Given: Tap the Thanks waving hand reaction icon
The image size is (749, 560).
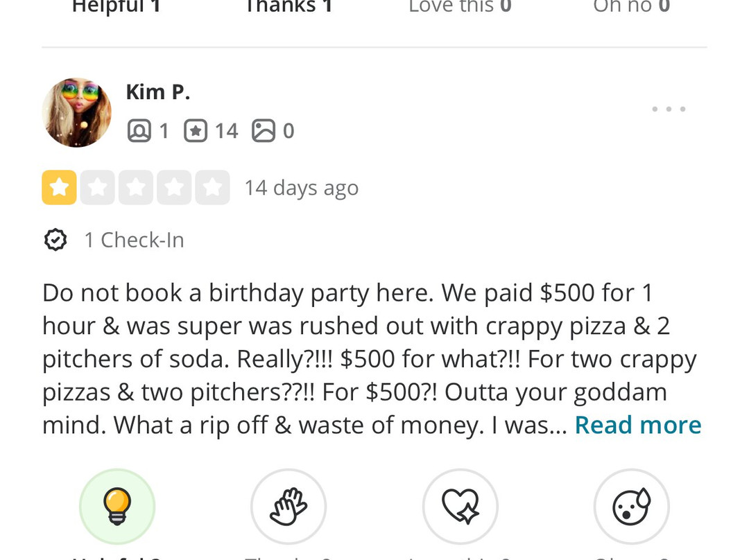Looking at the screenshot, I should (289, 507).
